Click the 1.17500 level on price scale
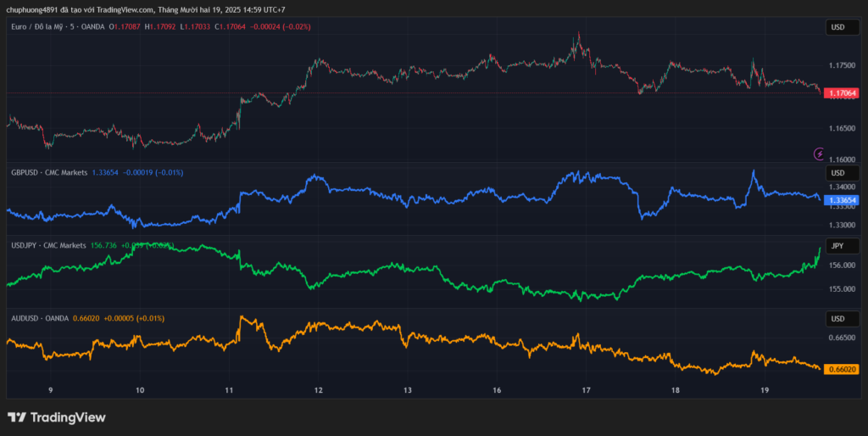This screenshot has height=436, width=868. (x=842, y=65)
